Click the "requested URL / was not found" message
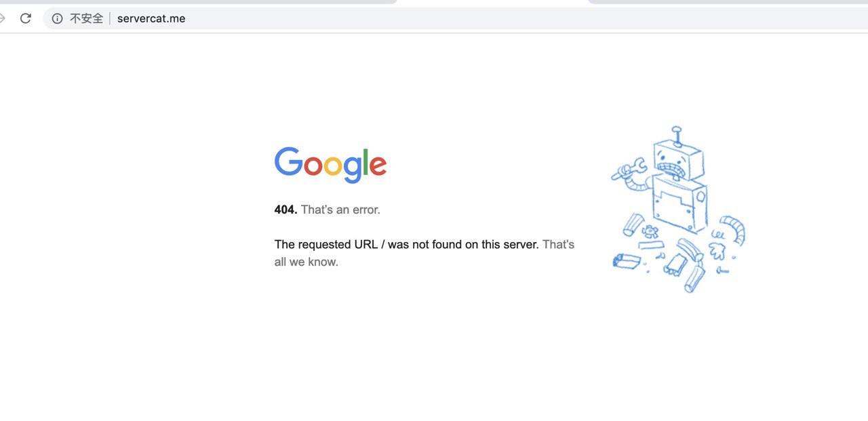868x421 pixels. (406, 244)
